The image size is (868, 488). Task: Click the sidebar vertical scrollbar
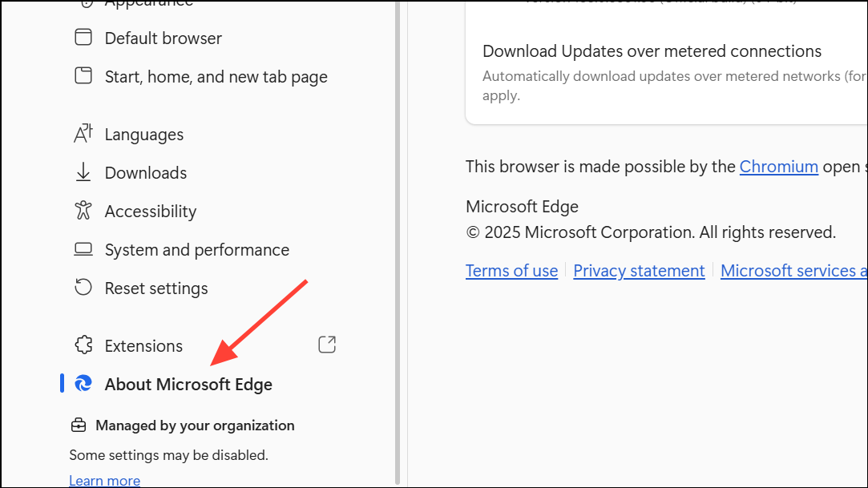click(398, 240)
